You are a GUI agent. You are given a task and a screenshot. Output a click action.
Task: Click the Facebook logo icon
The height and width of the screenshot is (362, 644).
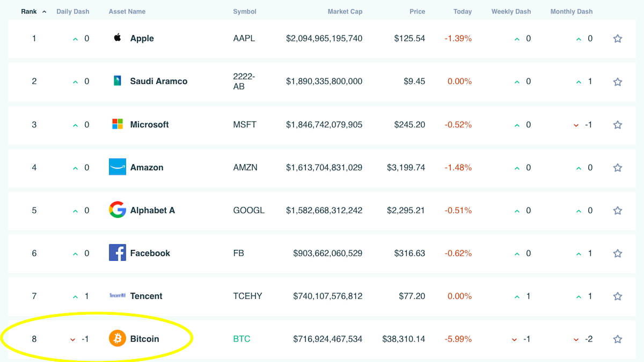(x=118, y=253)
